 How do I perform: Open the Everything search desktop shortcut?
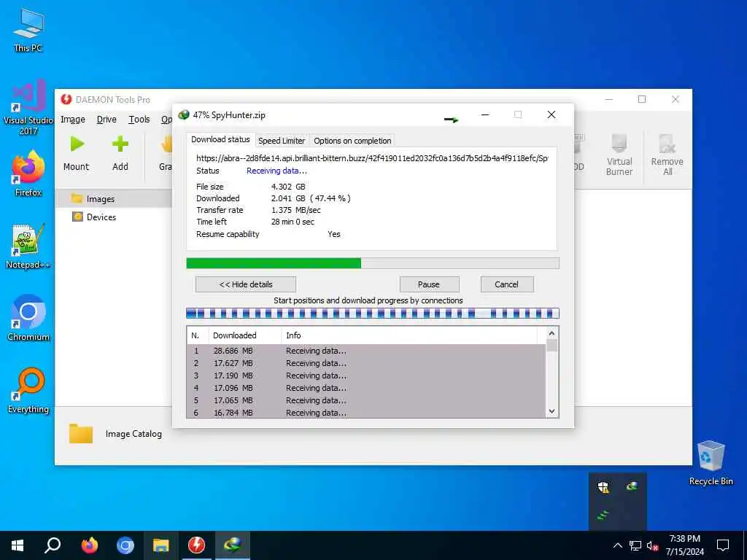tap(28, 391)
